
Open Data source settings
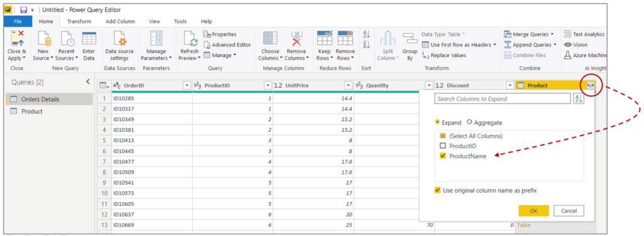point(119,38)
